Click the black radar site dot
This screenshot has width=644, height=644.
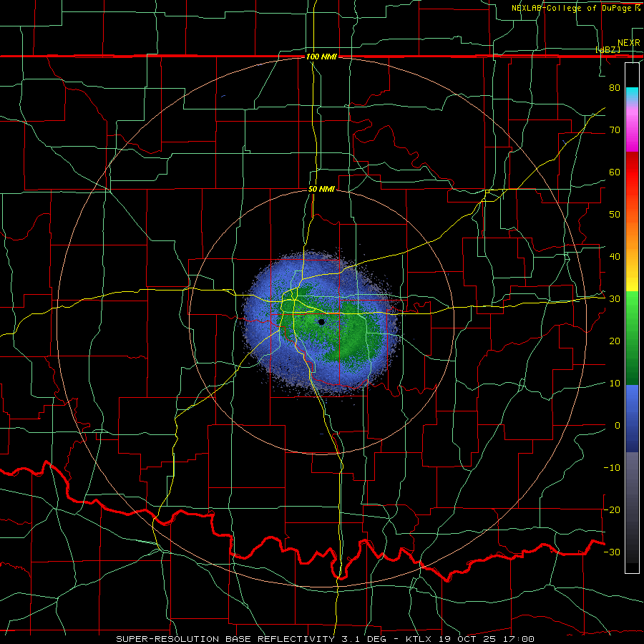[x=321, y=322]
